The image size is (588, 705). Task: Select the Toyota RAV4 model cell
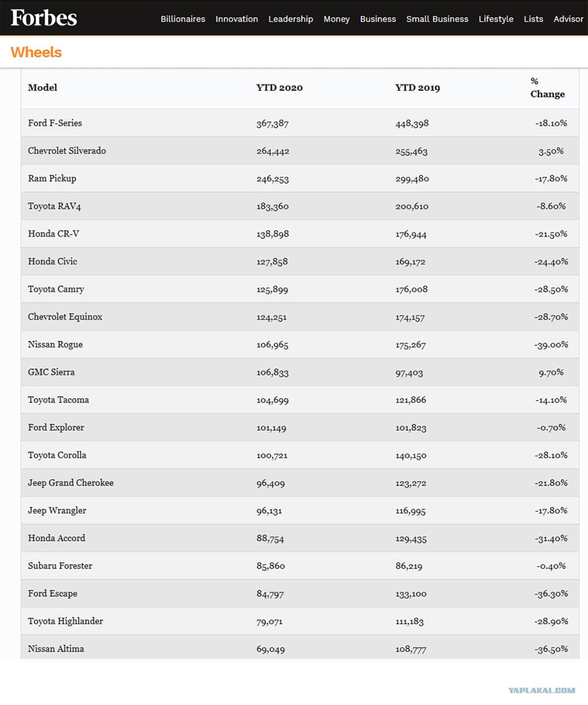pos(54,206)
